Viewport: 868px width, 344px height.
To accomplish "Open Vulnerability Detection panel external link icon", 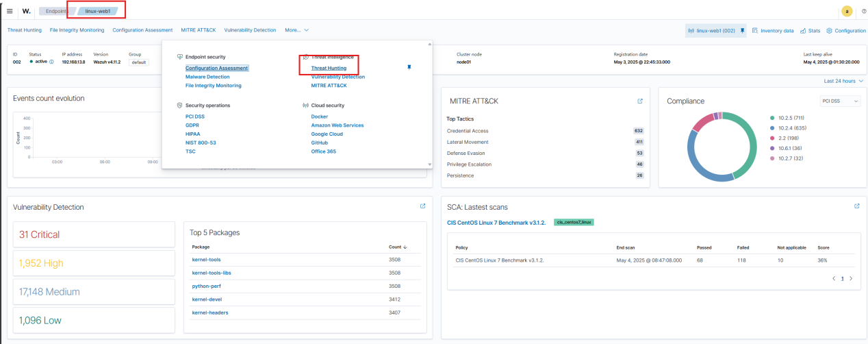I will tap(422, 206).
